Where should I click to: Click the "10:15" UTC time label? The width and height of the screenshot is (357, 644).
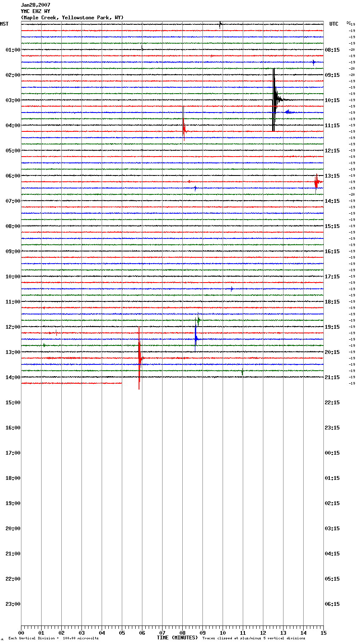[332, 100]
